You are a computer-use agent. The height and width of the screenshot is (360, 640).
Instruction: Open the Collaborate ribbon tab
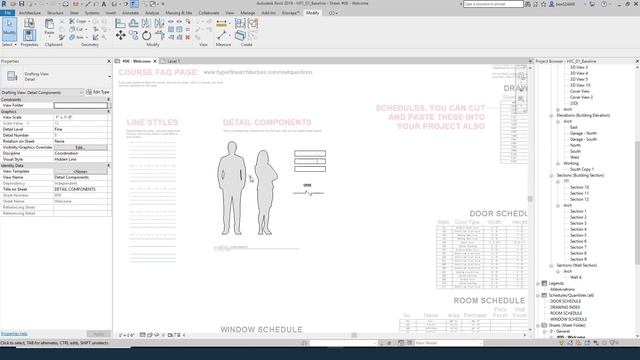pyautogui.click(x=209, y=13)
